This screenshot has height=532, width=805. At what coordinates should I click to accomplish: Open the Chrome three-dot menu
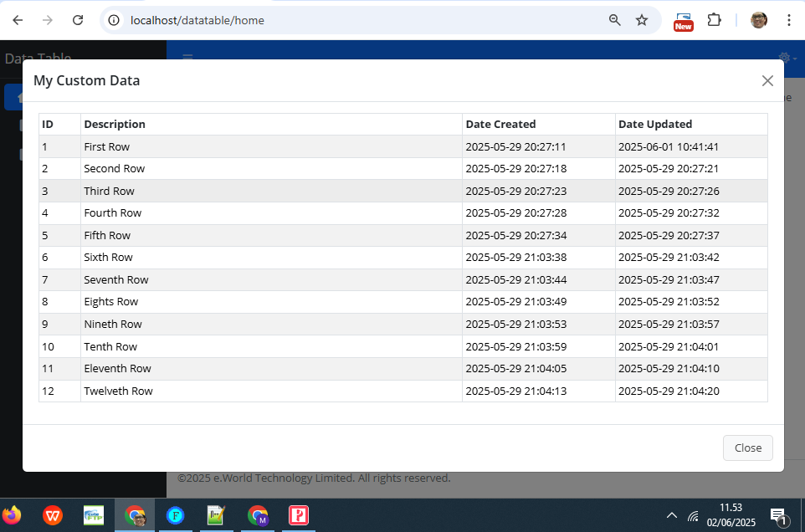tap(788, 20)
